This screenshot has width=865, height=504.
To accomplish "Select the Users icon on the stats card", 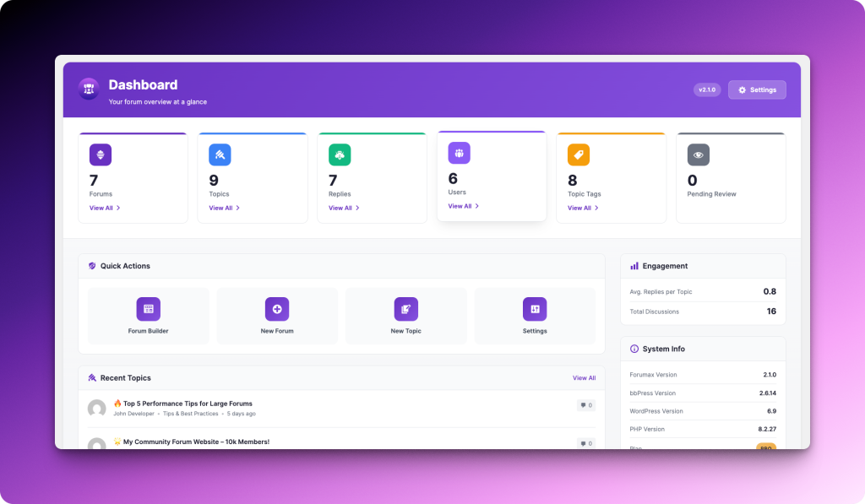I will pyautogui.click(x=459, y=153).
